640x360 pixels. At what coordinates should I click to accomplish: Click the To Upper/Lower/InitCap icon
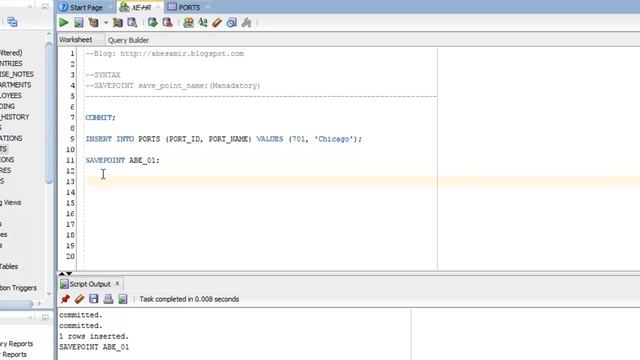click(203, 22)
